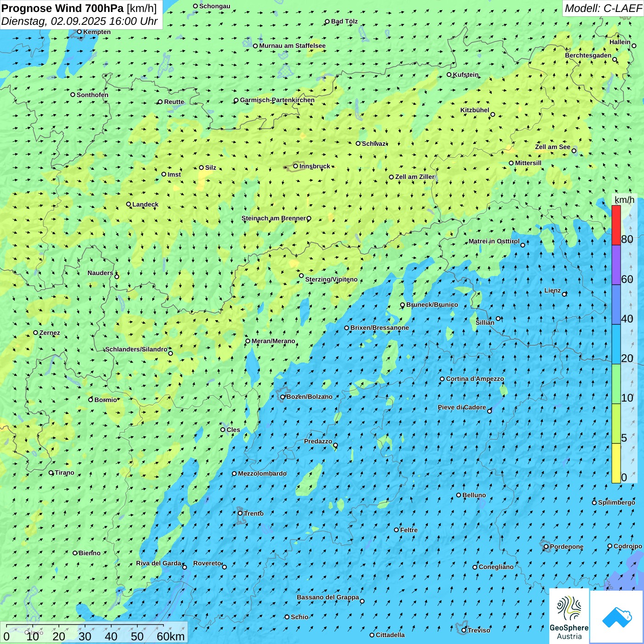Click the green 10–20 legend segment

(616, 384)
